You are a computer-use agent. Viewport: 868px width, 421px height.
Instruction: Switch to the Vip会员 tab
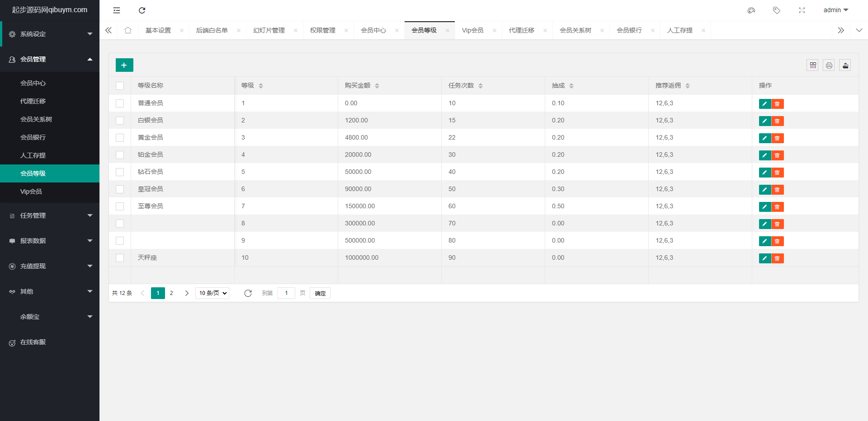click(472, 30)
